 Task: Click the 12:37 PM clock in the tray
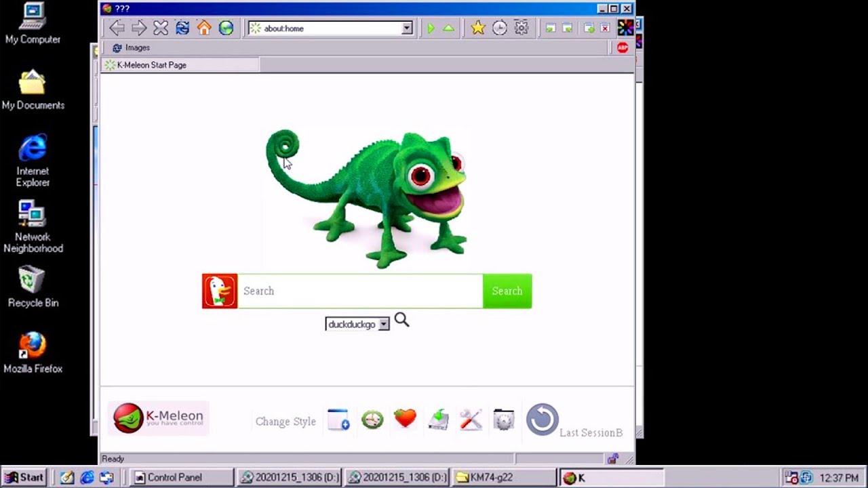coord(839,478)
